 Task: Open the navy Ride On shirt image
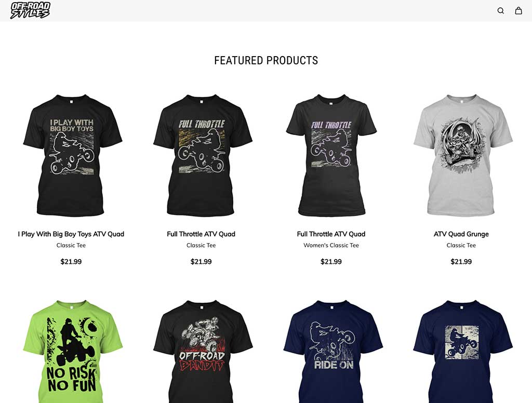(331, 351)
